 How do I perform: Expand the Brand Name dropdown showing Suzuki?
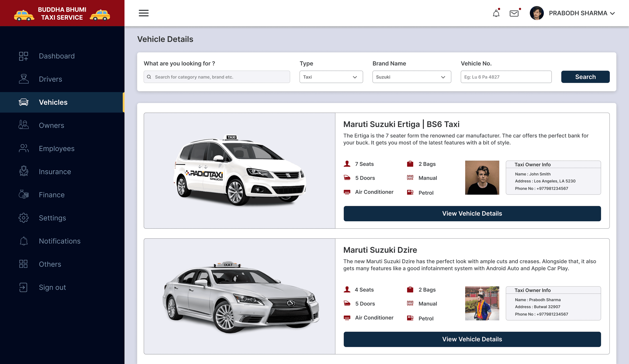coord(411,77)
